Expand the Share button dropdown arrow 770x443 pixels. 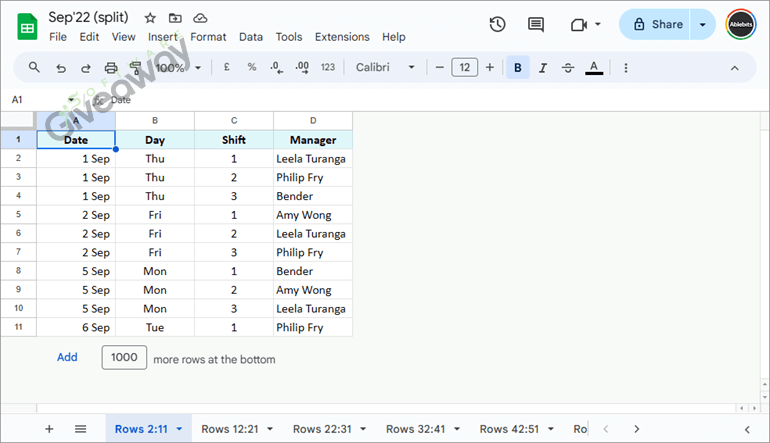pyautogui.click(x=703, y=24)
